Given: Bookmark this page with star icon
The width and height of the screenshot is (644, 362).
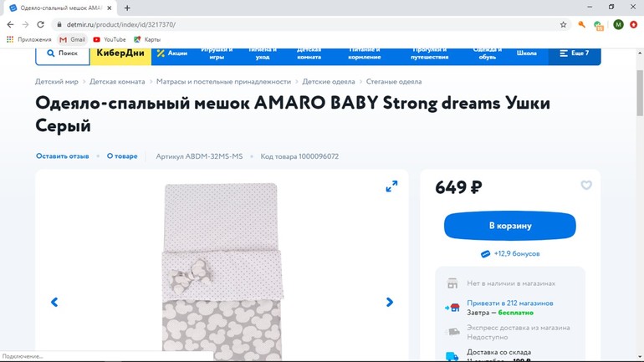Looking at the screenshot, I should coord(563,24).
